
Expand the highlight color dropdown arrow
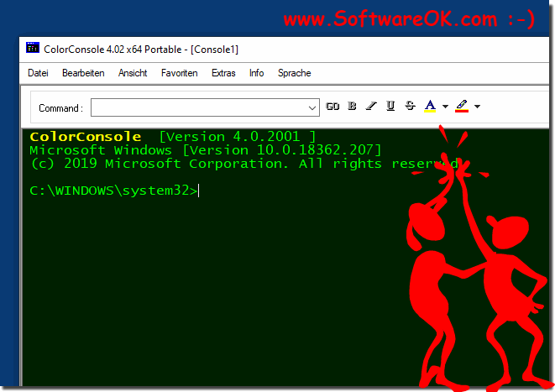(477, 107)
